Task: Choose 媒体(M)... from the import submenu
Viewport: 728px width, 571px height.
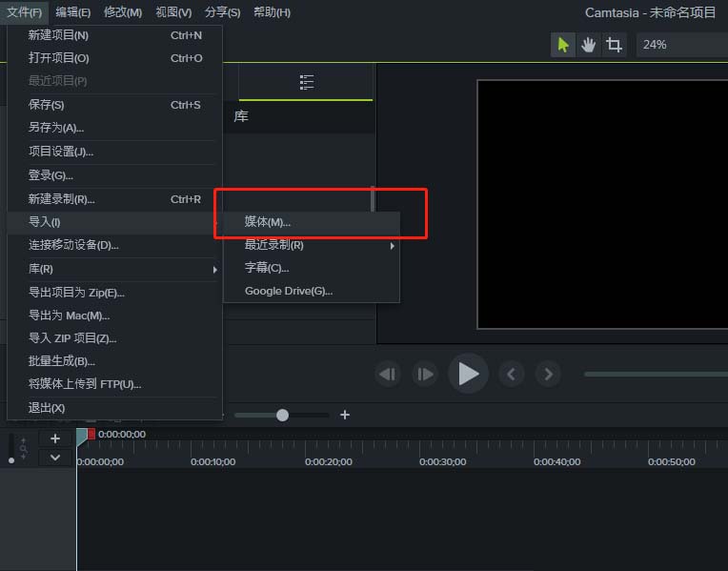Action: pyautogui.click(x=268, y=221)
